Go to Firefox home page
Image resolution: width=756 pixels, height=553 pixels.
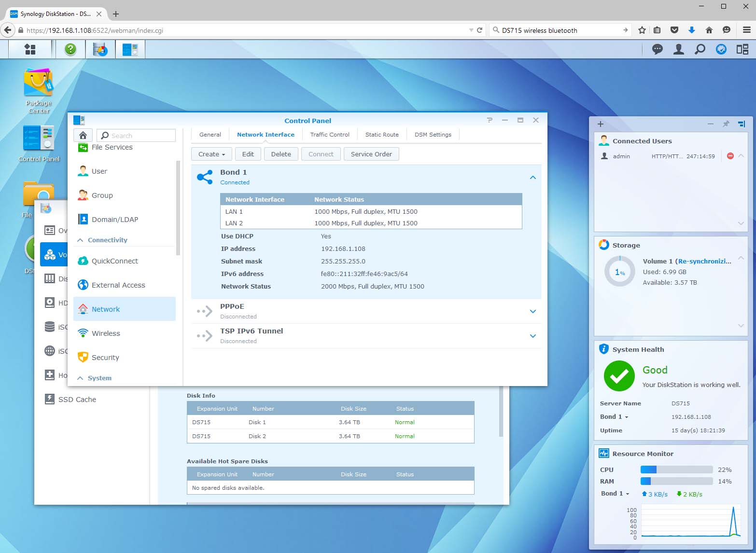[x=709, y=30]
